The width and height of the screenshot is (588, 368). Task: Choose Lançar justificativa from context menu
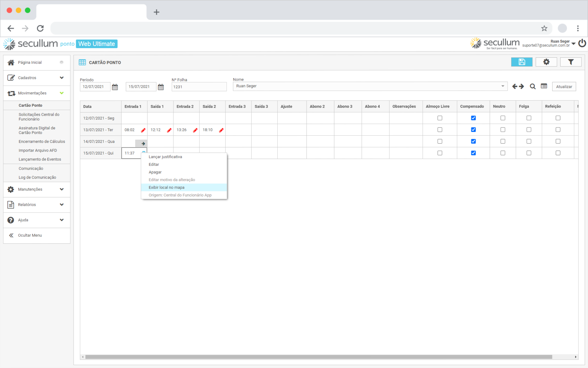(x=165, y=157)
